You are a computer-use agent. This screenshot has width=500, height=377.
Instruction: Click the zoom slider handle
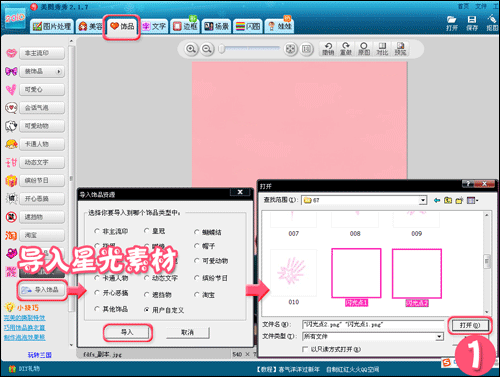(221, 49)
